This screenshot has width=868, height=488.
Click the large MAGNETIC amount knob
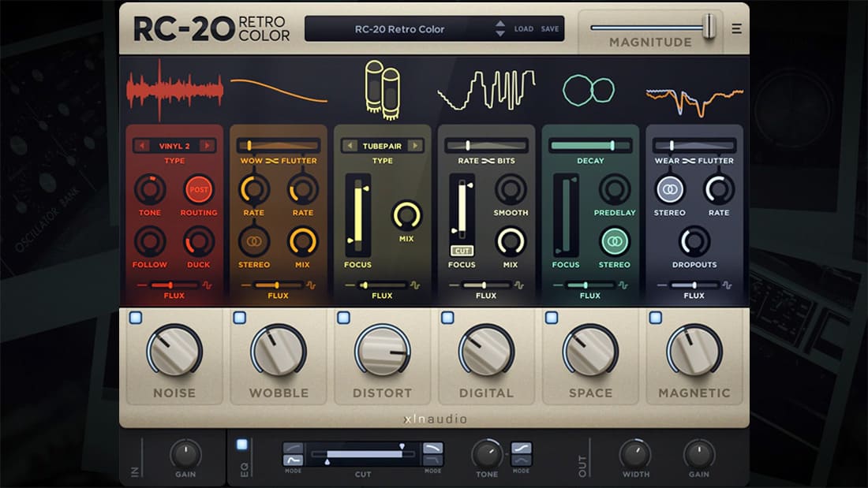(694, 351)
